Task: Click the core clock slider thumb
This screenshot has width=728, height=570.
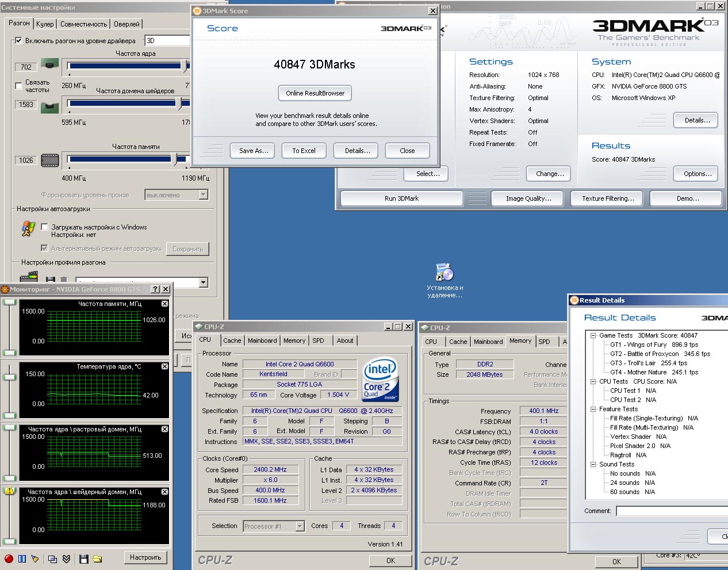Action: 184,66
